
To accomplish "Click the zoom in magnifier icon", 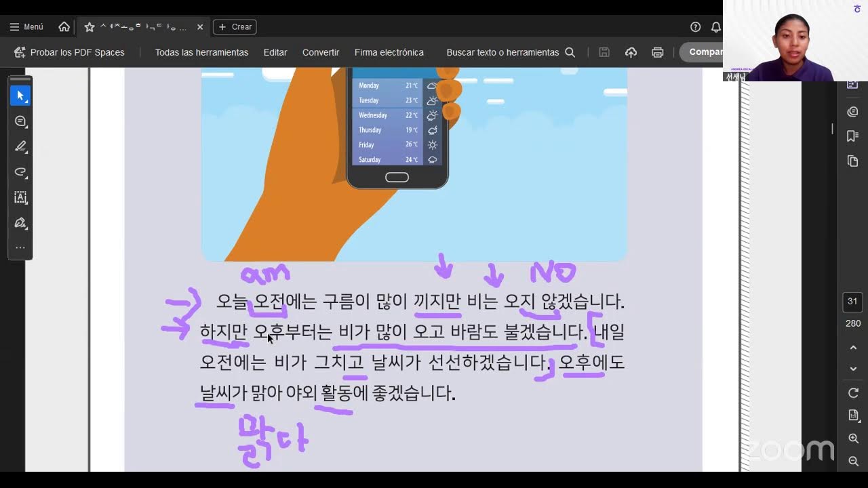I will [853, 439].
